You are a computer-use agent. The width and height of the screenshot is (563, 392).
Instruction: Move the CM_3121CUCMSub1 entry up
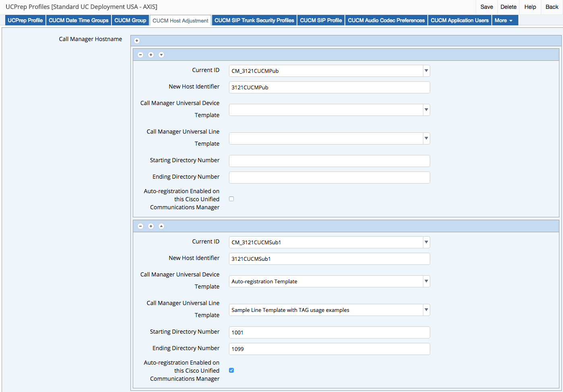(161, 226)
